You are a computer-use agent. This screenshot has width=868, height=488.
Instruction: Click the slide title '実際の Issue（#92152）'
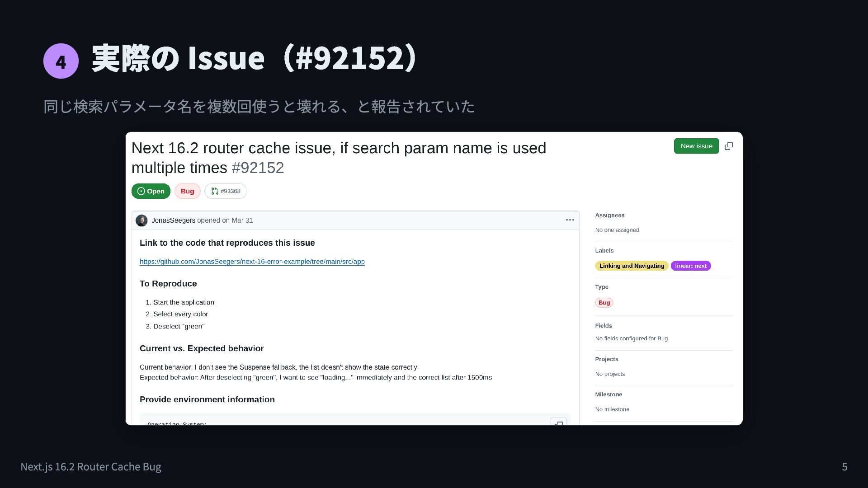coord(255,58)
